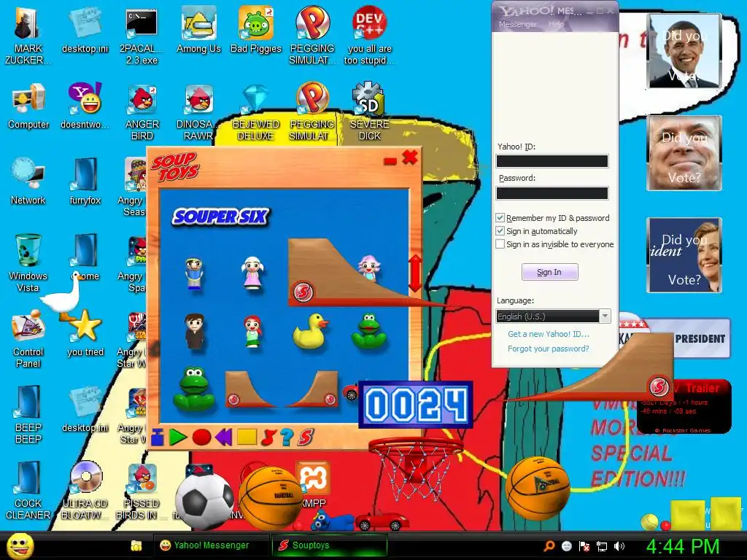Open the Computer desktop icon
Image resolution: width=747 pixels, height=560 pixels.
28,106
